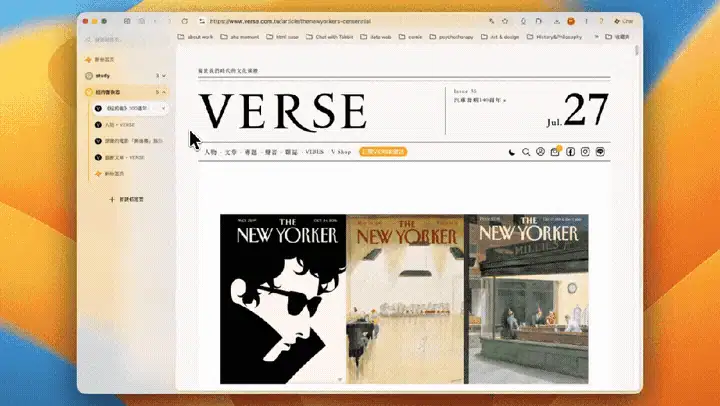Image resolution: width=720 pixels, height=406 pixels.
Task: Open the 'Chat with Tabbit' bookmark folder
Action: point(330,37)
